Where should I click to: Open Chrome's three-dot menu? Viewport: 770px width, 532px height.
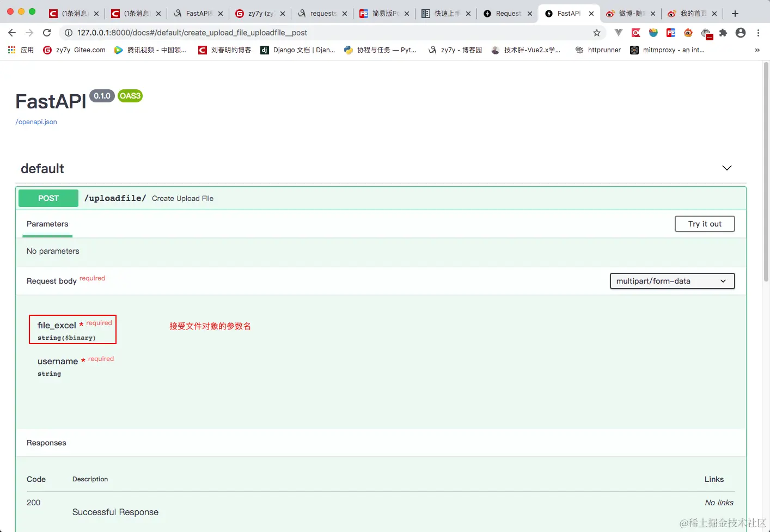pyautogui.click(x=759, y=32)
